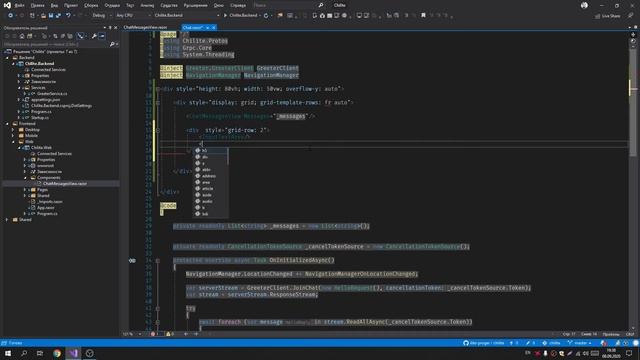Click the git branch indicator in status bar

tap(580, 343)
